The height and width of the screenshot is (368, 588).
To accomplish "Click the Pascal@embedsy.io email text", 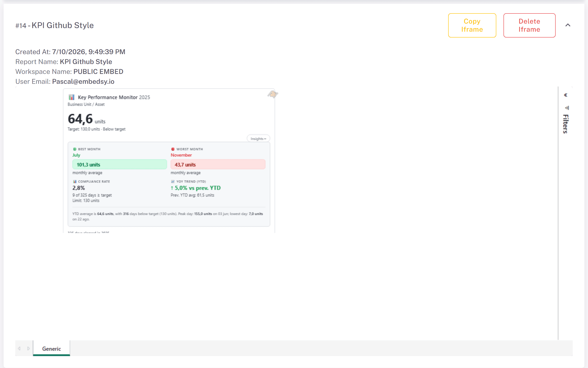I will (x=83, y=82).
